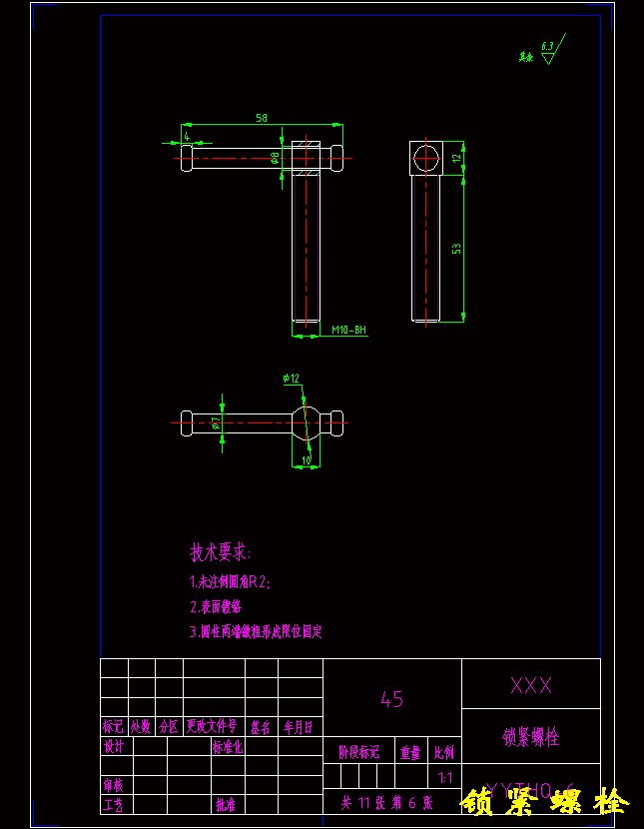
Task: Click the 1:1 scale value
Action: [445, 778]
